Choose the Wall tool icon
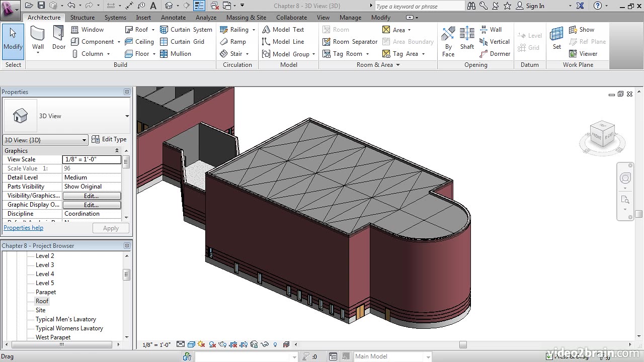The height and width of the screenshot is (362, 644). [38, 34]
